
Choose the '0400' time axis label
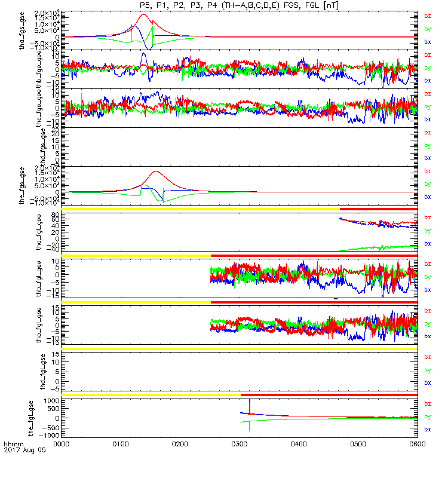point(299,444)
